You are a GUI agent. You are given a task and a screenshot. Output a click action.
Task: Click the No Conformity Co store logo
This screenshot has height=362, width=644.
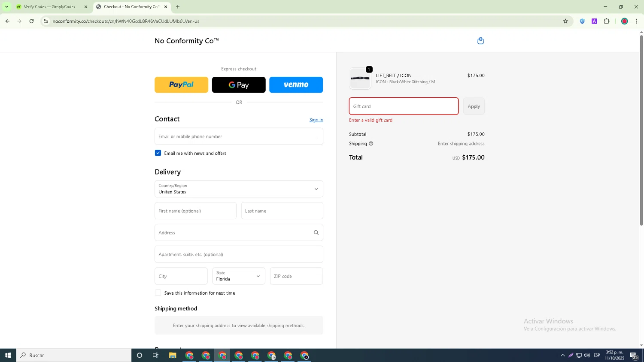click(x=187, y=41)
